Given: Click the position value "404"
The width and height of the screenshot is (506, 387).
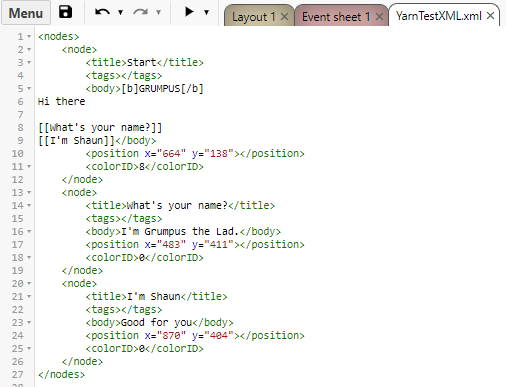Looking at the screenshot, I should click(x=219, y=335).
